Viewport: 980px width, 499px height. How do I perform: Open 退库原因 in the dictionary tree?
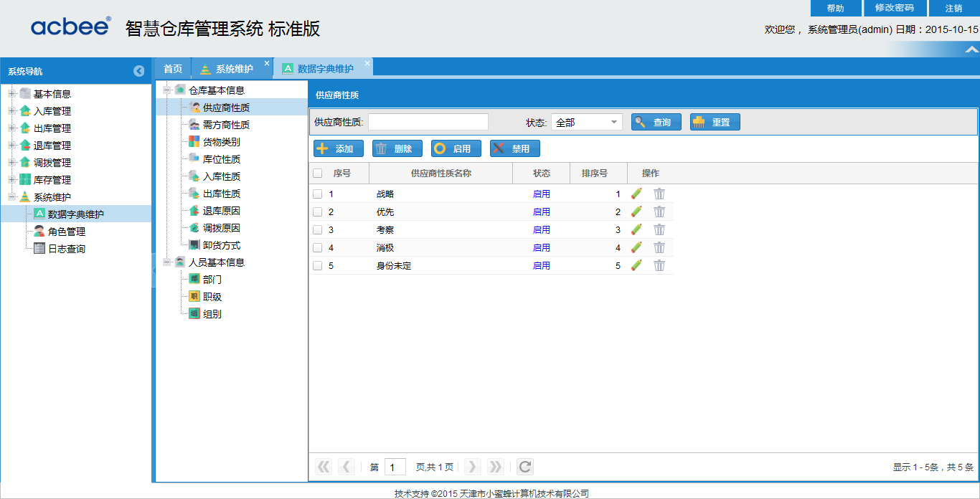click(221, 211)
